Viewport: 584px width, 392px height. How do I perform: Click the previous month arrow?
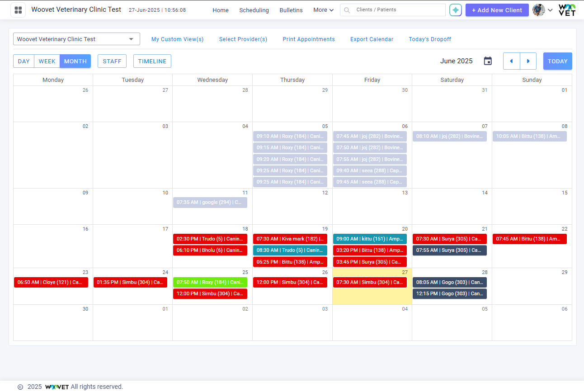(511, 61)
